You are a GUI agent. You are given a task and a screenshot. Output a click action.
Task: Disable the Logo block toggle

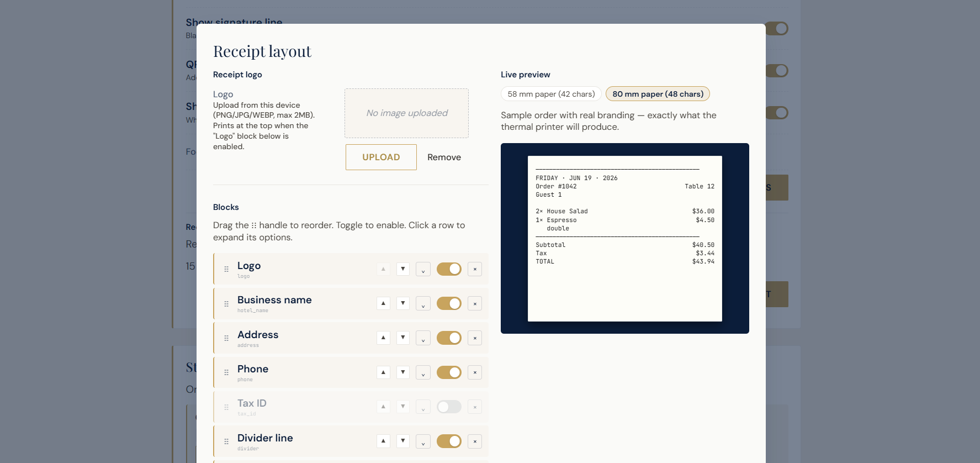click(x=449, y=269)
